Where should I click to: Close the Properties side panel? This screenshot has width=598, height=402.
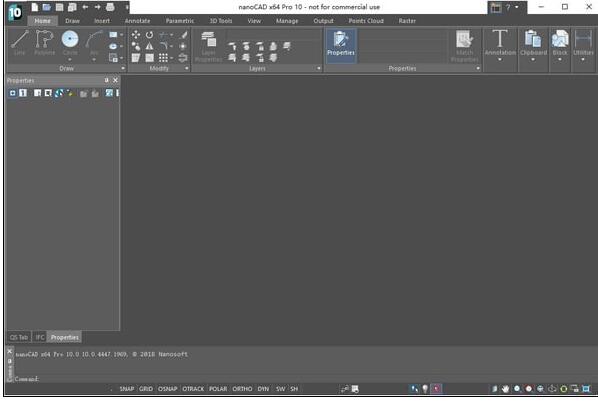coord(115,80)
